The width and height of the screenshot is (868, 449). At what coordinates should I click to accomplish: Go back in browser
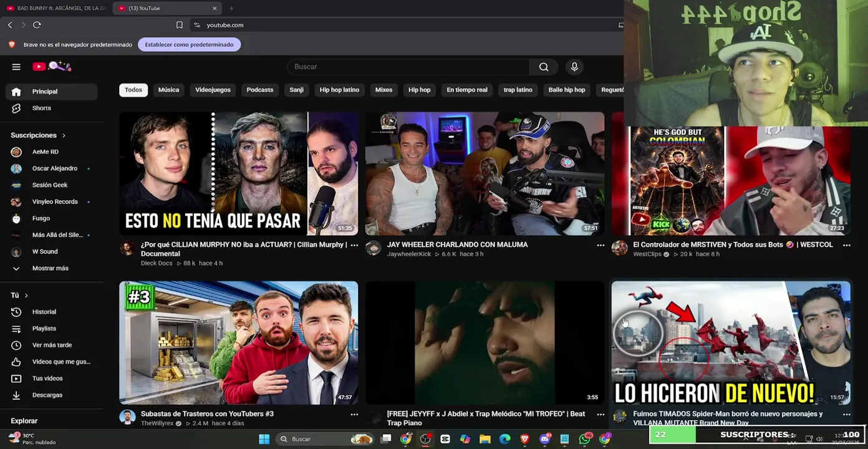coord(10,25)
